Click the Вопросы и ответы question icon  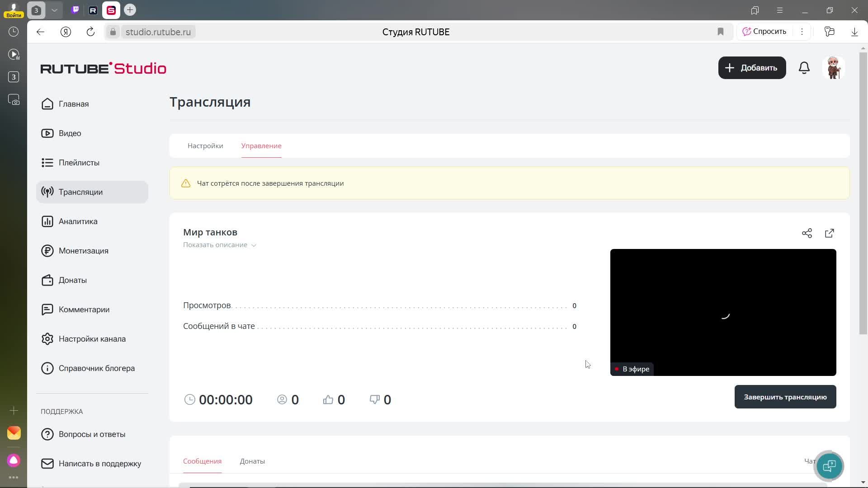point(47,434)
